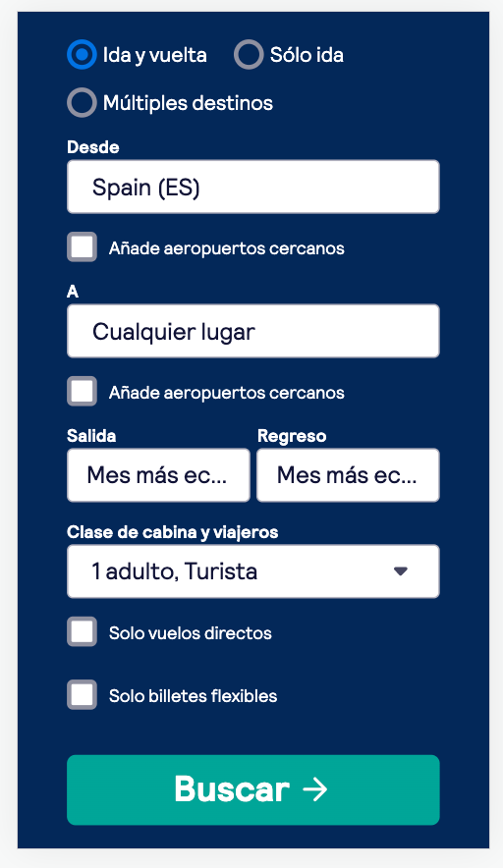Click the Regreso label above date field
The width and height of the screenshot is (503, 868).
point(292,436)
